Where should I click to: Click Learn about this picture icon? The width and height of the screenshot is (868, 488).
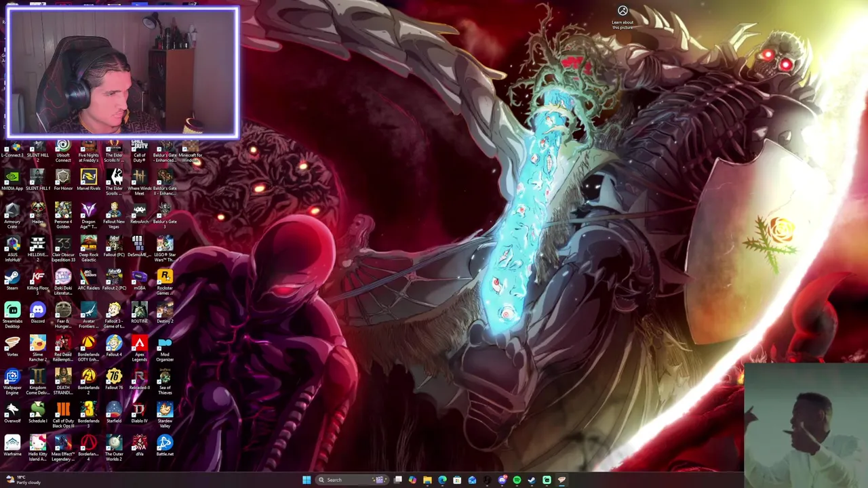coord(623,17)
